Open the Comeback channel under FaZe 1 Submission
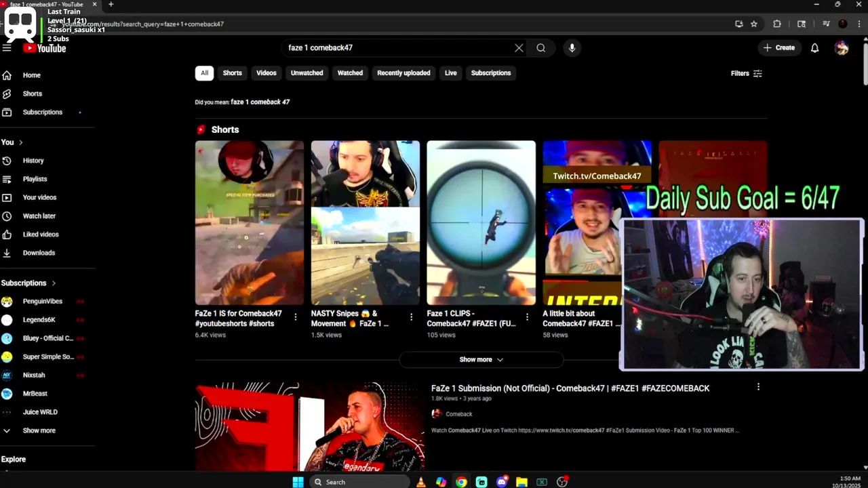 click(458, 414)
